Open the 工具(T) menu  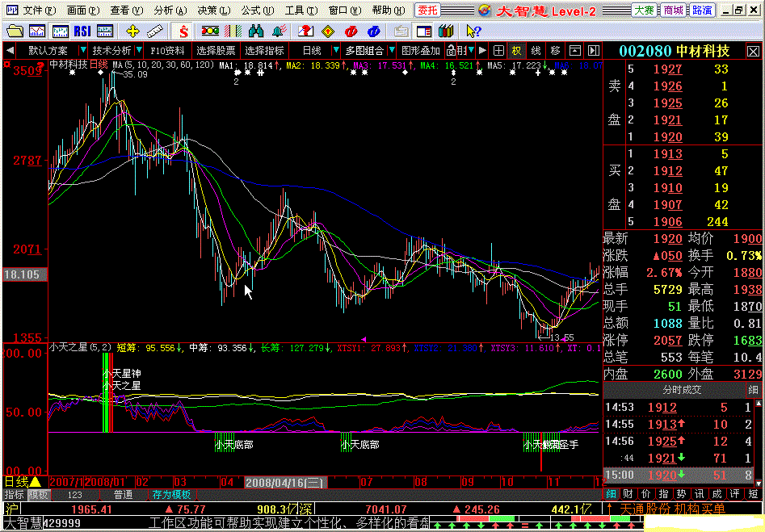click(x=301, y=10)
